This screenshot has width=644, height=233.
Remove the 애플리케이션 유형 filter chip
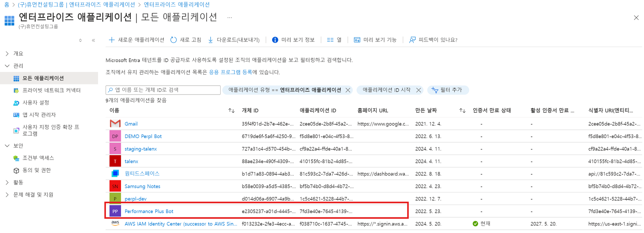(x=348, y=90)
